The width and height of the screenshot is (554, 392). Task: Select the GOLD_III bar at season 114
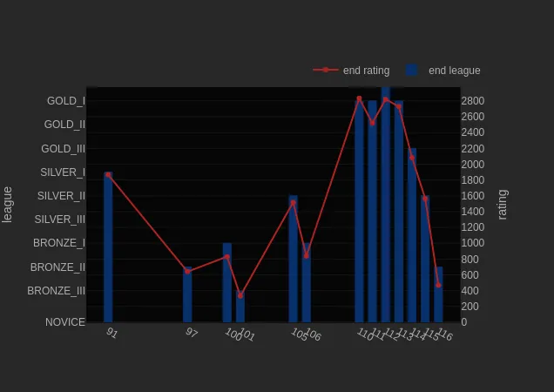pos(412,235)
